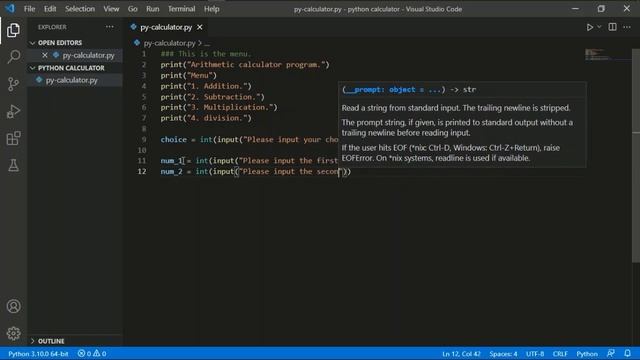Change language mode Python

tap(587, 353)
